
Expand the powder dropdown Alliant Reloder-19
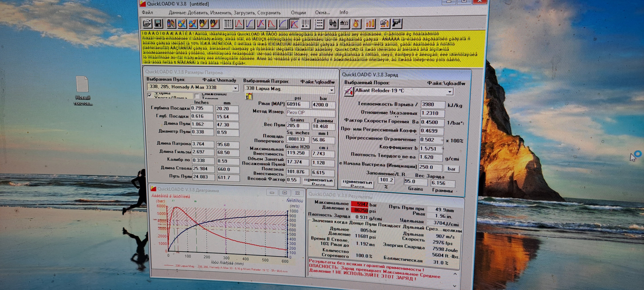(x=450, y=92)
